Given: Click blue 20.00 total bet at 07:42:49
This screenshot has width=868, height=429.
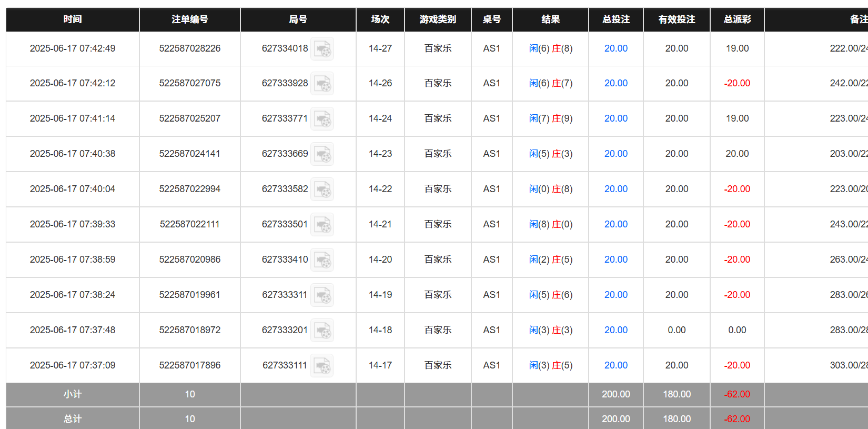Looking at the screenshot, I should click(x=615, y=48).
